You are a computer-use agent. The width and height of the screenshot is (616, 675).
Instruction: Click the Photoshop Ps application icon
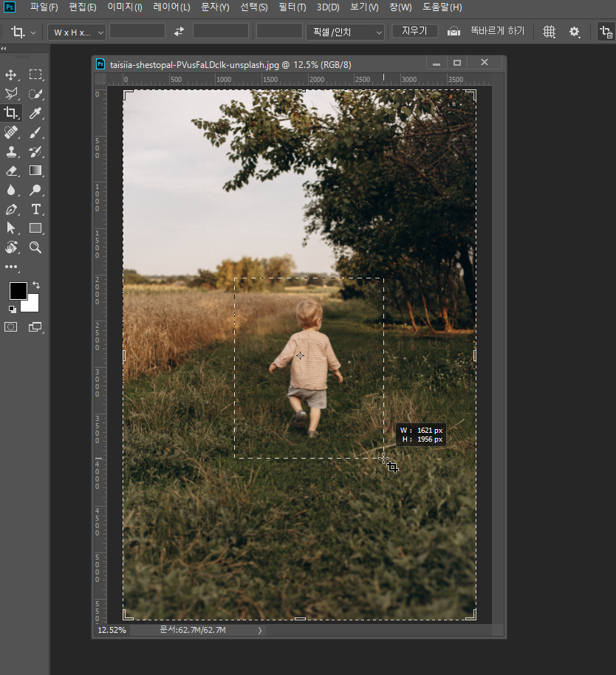[10, 7]
